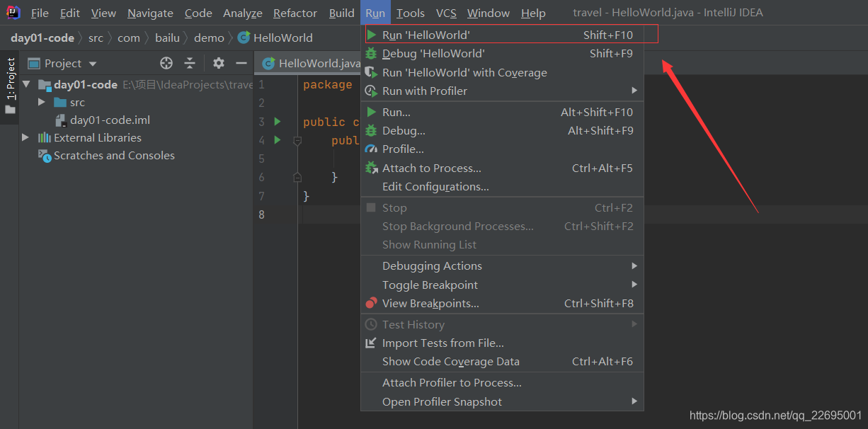The width and height of the screenshot is (868, 429).
Task: Click the Project view window icon in panel header
Action: tap(34, 63)
